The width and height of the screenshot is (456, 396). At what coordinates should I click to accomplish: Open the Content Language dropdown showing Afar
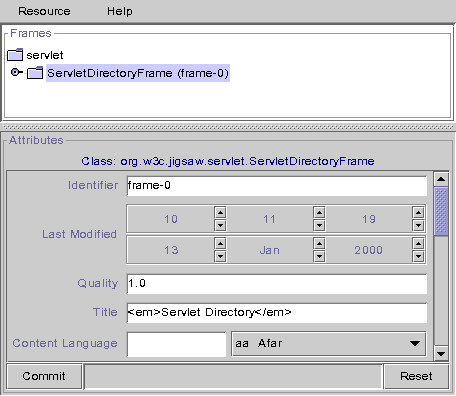coord(328,343)
